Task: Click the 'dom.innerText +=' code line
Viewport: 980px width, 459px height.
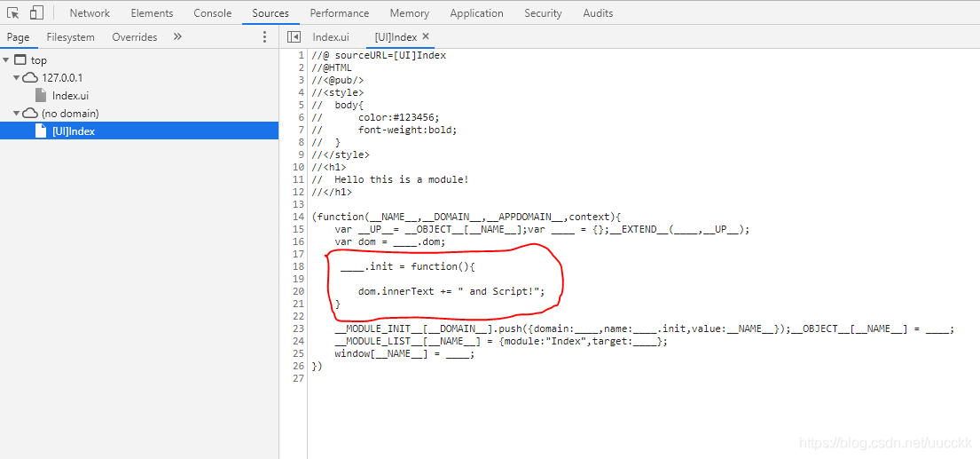Action: pos(452,291)
